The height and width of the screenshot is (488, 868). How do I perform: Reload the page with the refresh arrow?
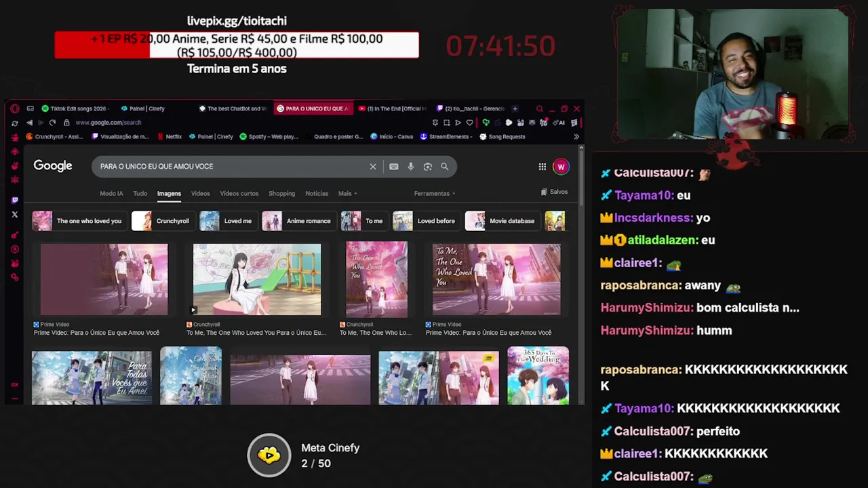(52, 123)
